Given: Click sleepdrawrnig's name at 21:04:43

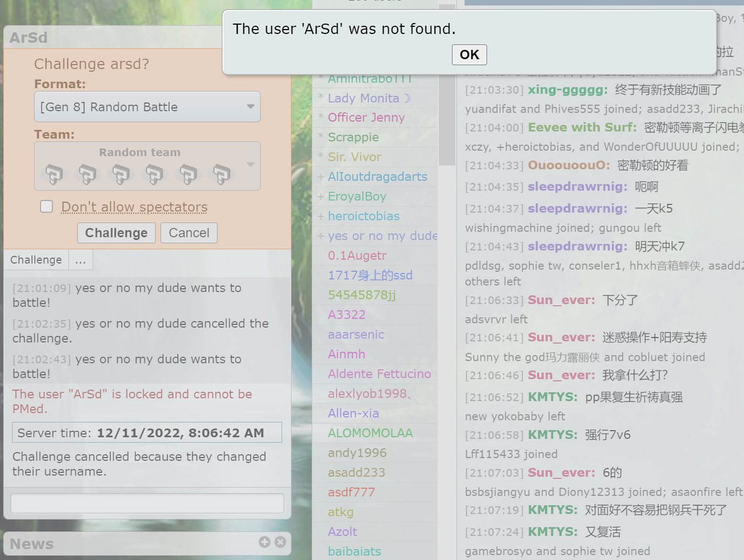Looking at the screenshot, I should (x=578, y=246).
